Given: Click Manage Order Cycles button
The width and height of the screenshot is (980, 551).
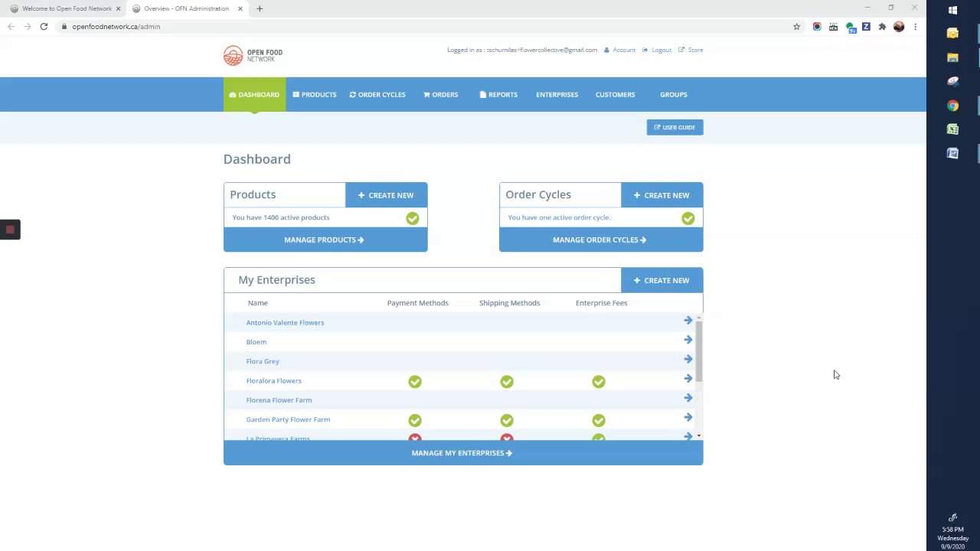Looking at the screenshot, I should (601, 240).
